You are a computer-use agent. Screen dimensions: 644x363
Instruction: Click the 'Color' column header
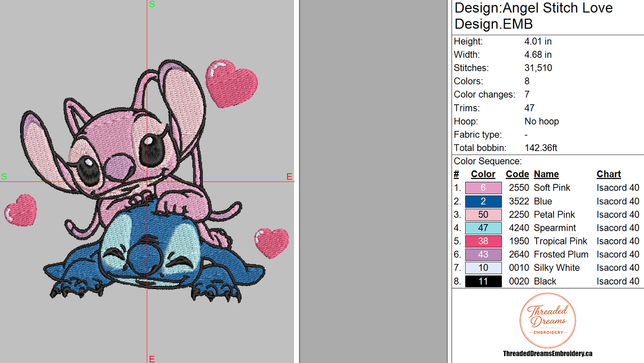coord(483,175)
